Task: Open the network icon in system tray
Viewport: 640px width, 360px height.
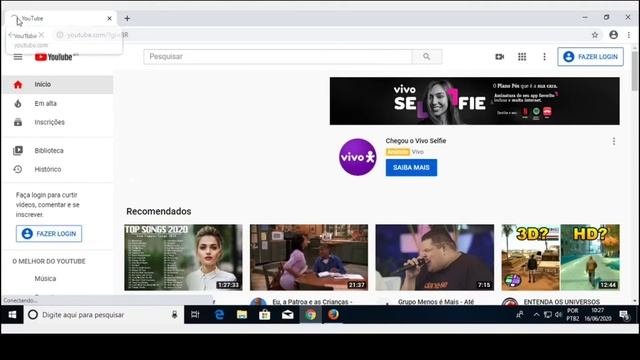Action: [x=548, y=315]
